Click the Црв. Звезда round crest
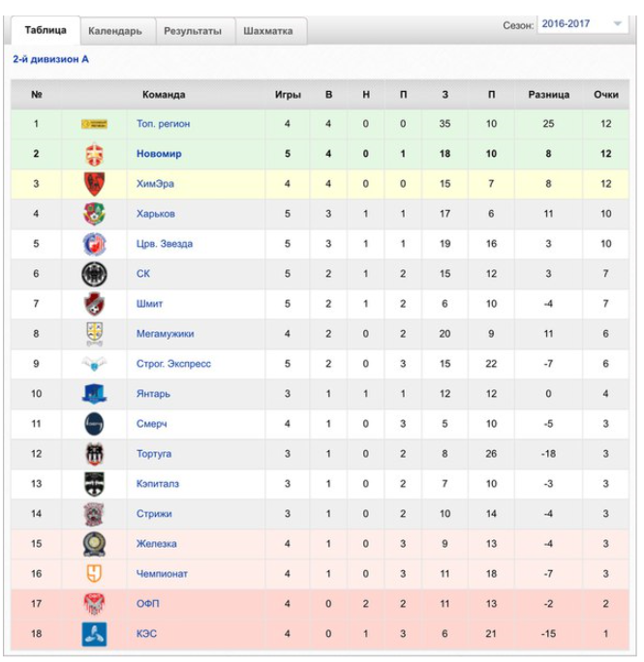The height and width of the screenshot is (662, 644). tap(94, 244)
